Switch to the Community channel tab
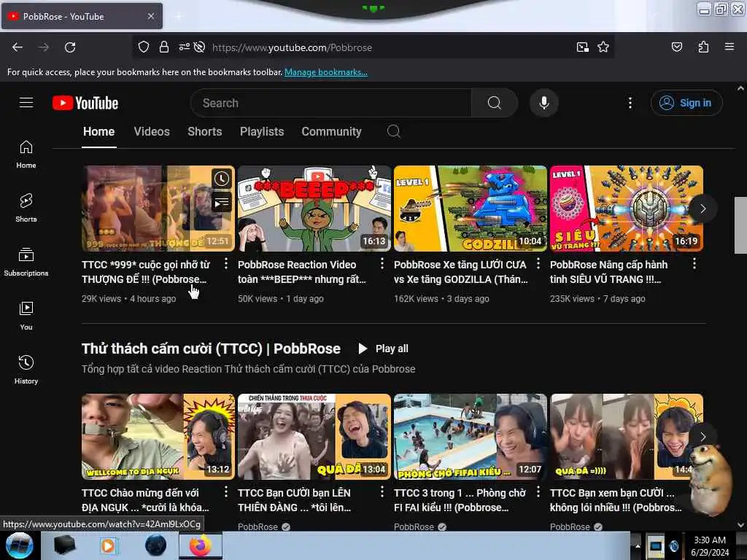This screenshot has width=747, height=560. point(332,132)
